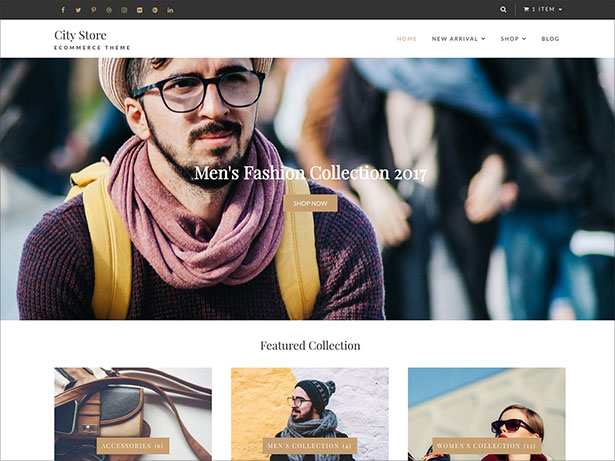
Task: Select the Men's Collection (4) label
Action: pos(308,445)
